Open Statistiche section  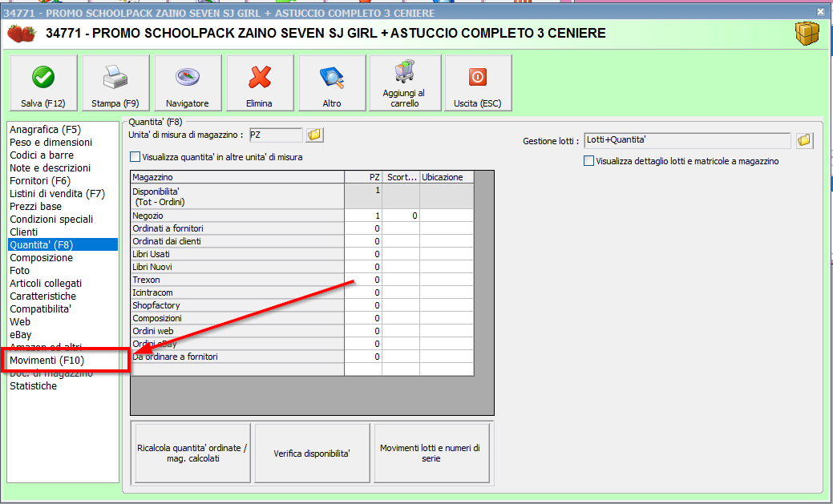click(x=33, y=386)
